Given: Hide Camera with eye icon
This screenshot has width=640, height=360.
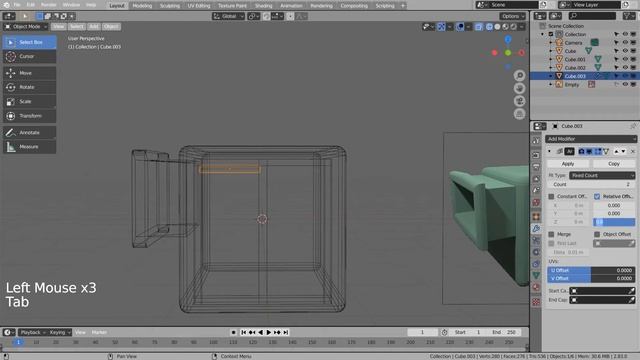Looking at the screenshot, I should point(625,42).
